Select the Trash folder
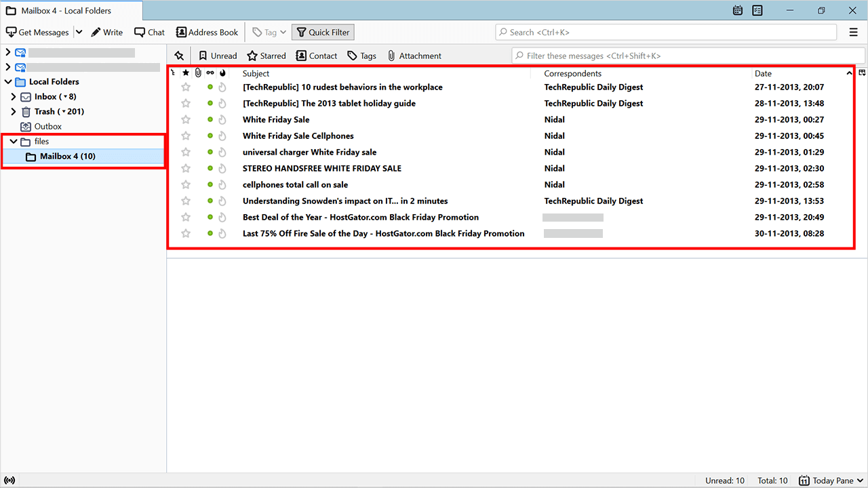Viewport: 868px width, 488px height. [45, 112]
